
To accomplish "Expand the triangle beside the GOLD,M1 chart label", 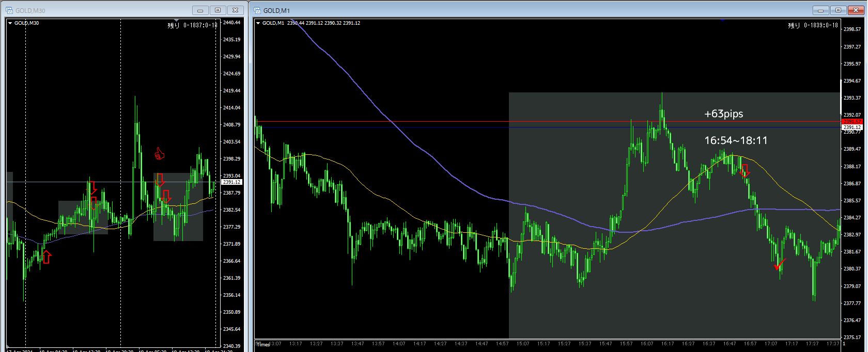I will tap(258, 23).
